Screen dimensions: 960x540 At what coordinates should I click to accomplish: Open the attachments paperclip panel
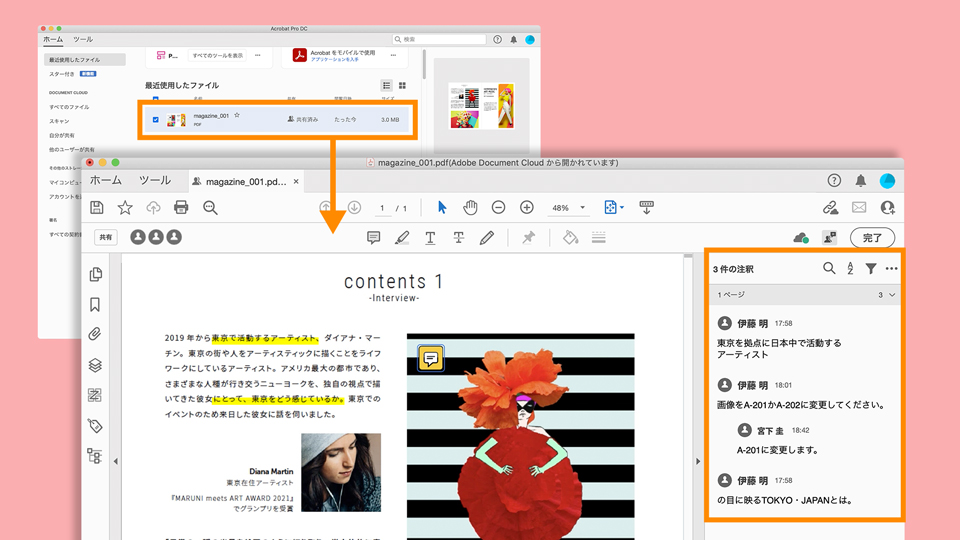(95, 334)
